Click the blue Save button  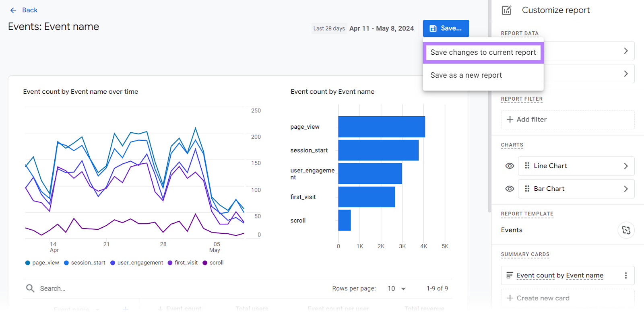click(446, 28)
